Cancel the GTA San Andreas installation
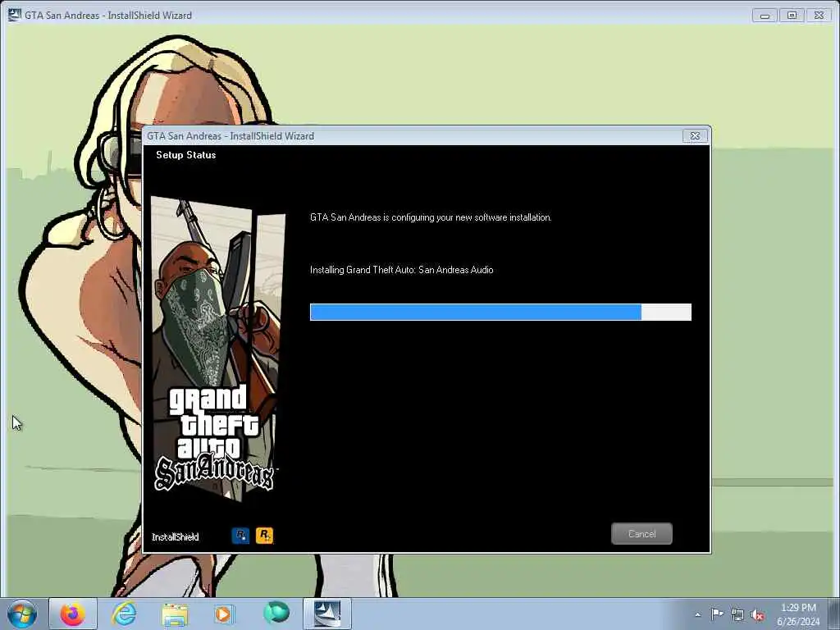Image resolution: width=840 pixels, height=630 pixels. click(x=641, y=533)
